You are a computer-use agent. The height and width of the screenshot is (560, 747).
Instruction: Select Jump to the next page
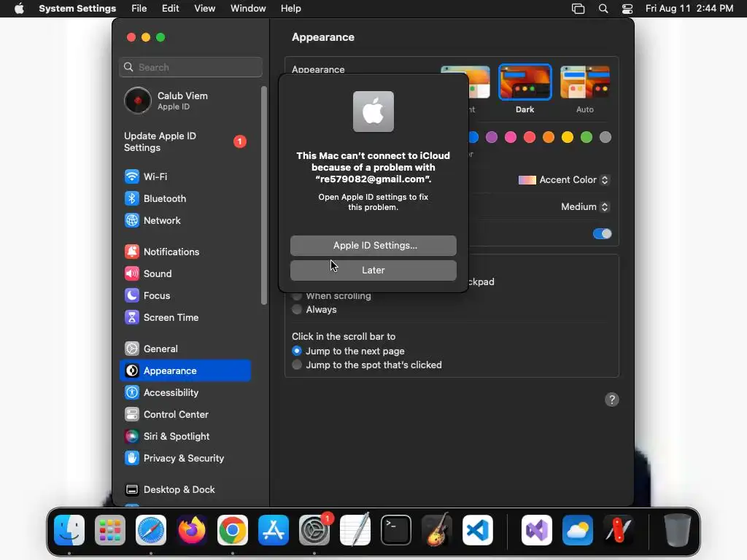coord(297,351)
